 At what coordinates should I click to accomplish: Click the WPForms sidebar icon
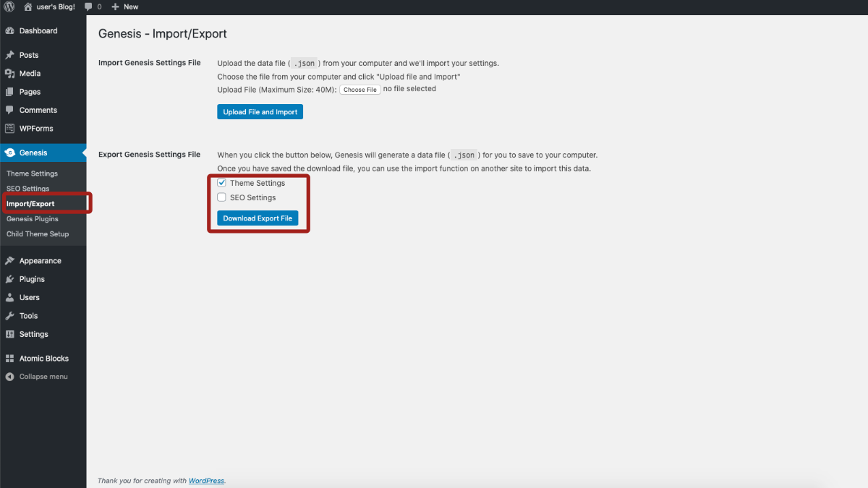12,128
